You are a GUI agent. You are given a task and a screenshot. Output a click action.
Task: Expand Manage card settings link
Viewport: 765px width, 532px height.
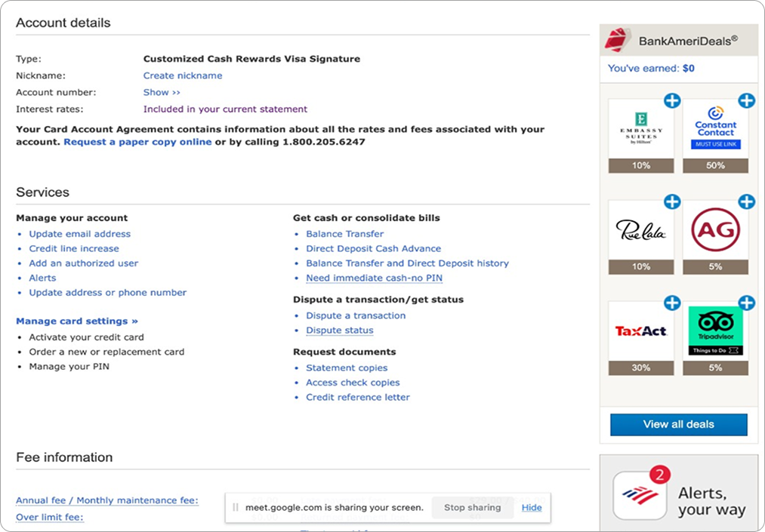tap(77, 321)
